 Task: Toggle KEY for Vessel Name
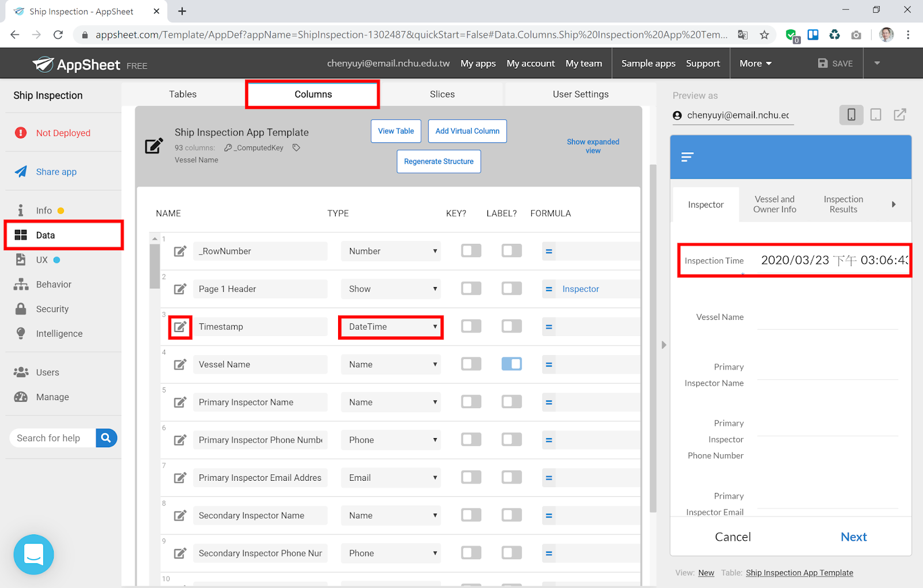coord(471,364)
